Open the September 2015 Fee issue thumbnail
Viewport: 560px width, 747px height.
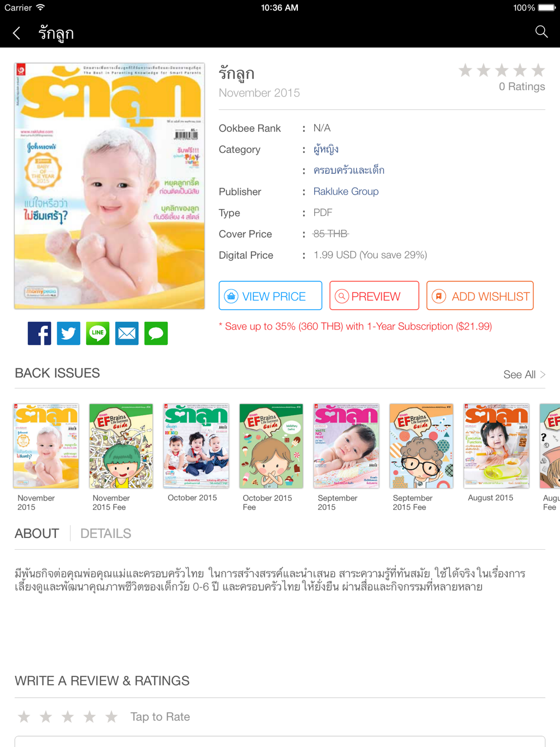pyautogui.click(x=421, y=446)
